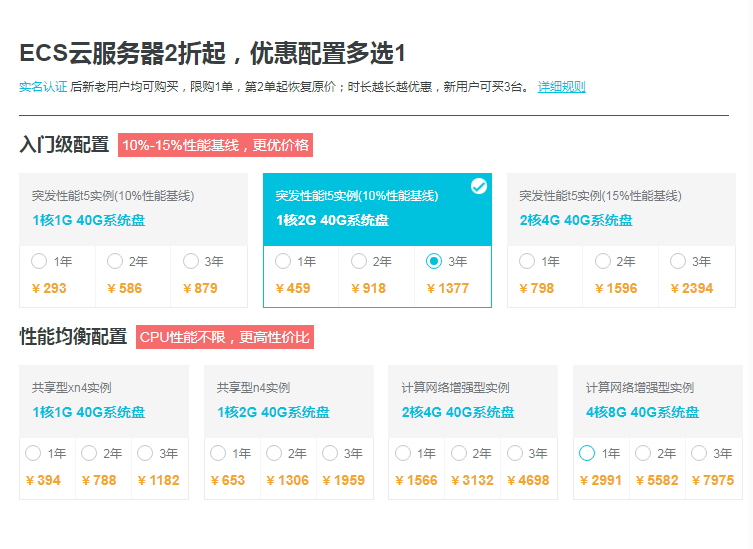Select 1年 radio for the ¥293 plan

[39, 261]
